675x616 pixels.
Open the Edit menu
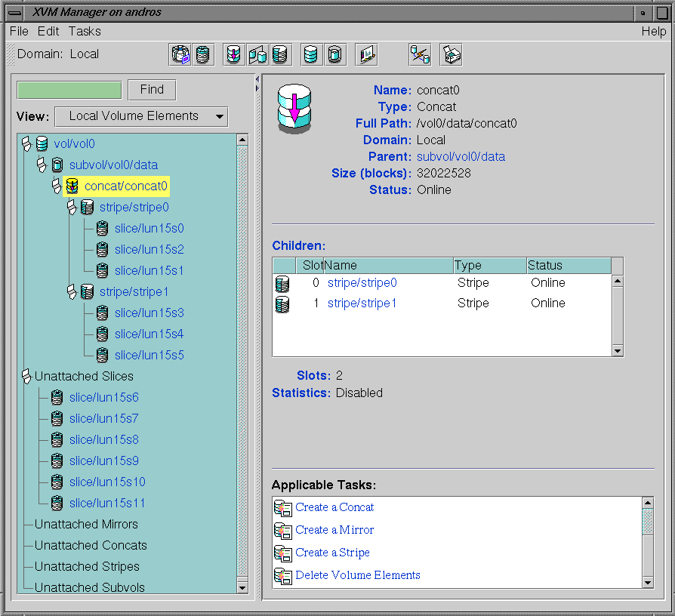pos(48,32)
